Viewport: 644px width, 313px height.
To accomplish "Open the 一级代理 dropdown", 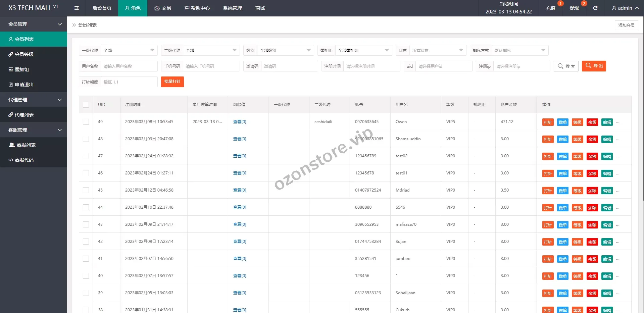I will 129,51.
